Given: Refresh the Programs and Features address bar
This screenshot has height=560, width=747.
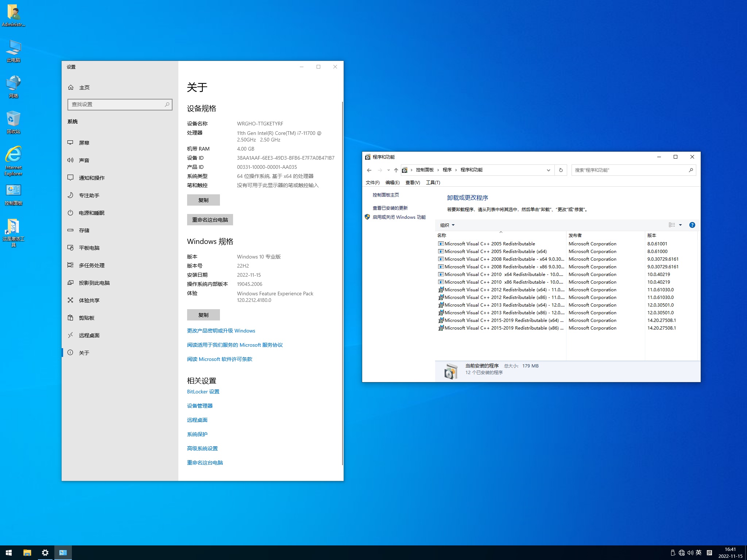Looking at the screenshot, I should point(561,170).
